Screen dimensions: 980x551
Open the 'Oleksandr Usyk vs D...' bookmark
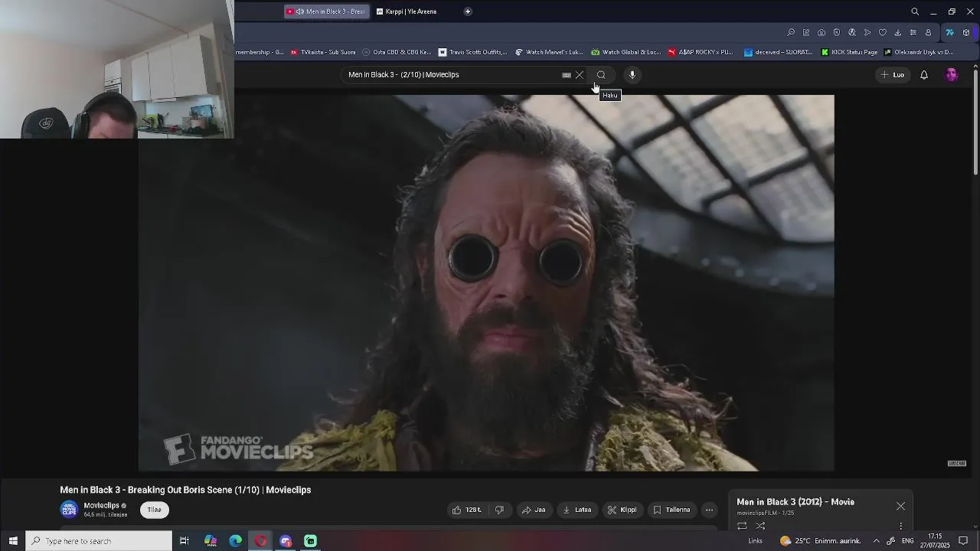(x=919, y=52)
